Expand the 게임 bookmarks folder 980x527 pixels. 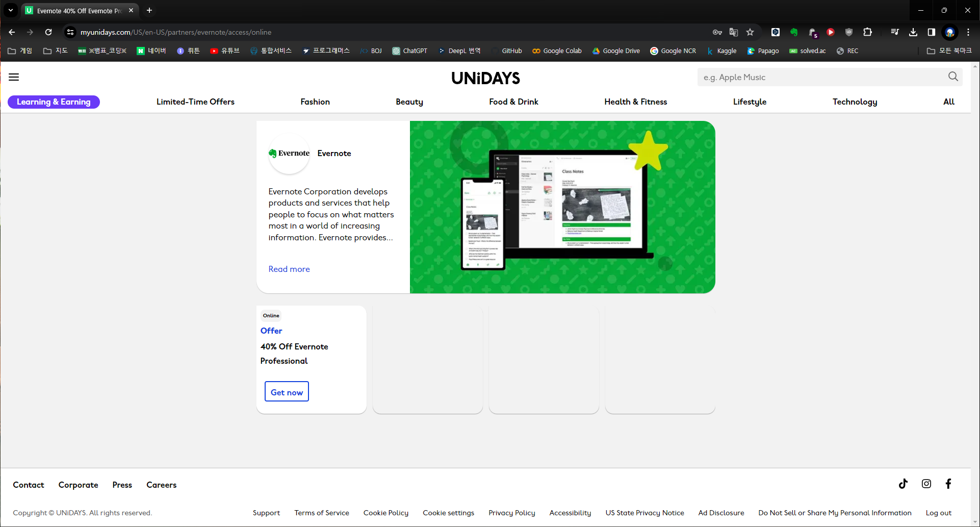tap(20, 51)
